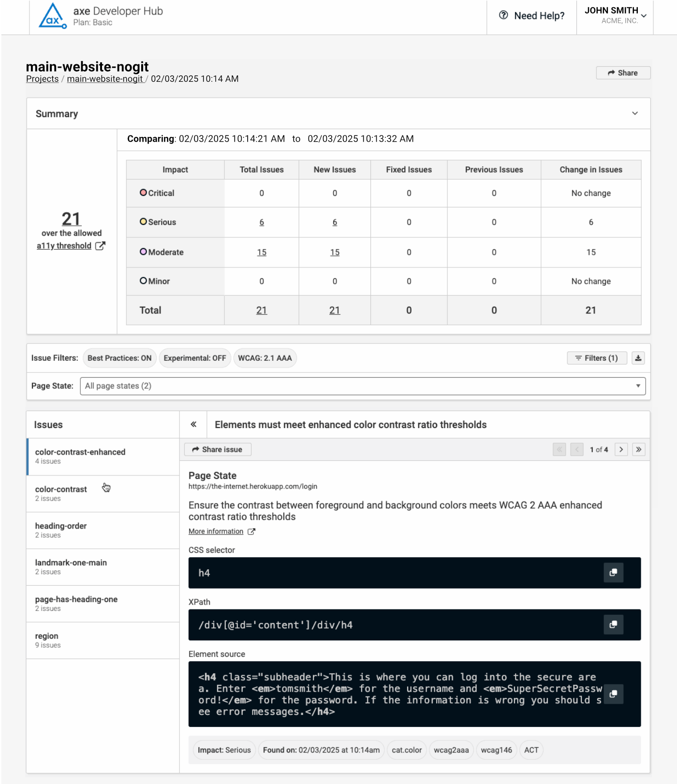Copy the XPath code snippet
The image size is (677, 784).
[613, 624]
